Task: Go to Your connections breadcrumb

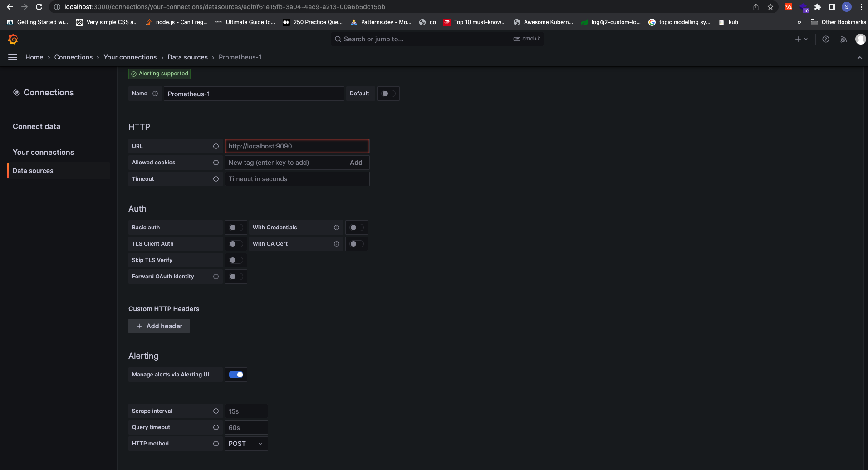Action: tap(130, 57)
